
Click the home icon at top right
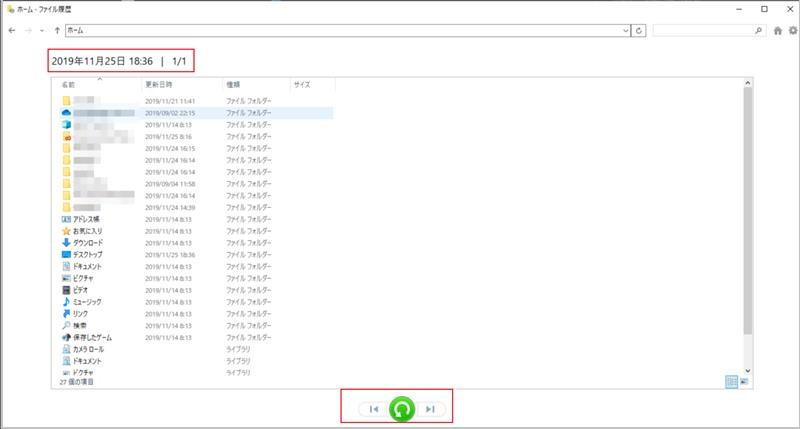pos(778,31)
